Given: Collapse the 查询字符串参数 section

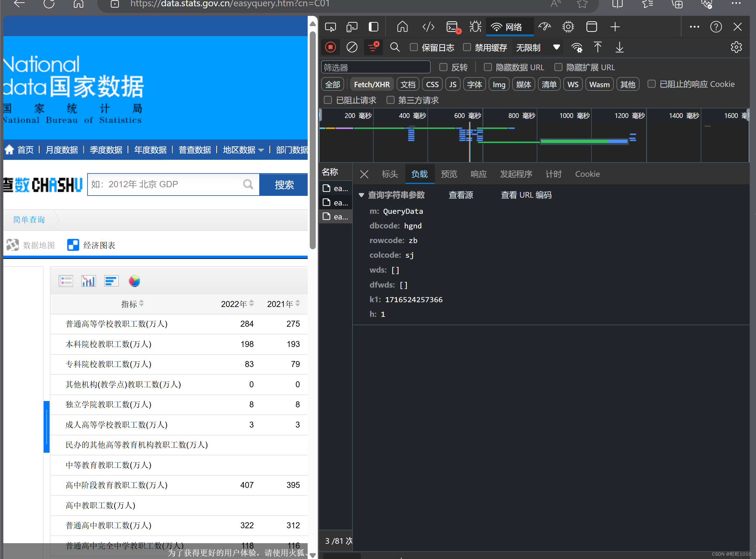Looking at the screenshot, I should 361,195.
